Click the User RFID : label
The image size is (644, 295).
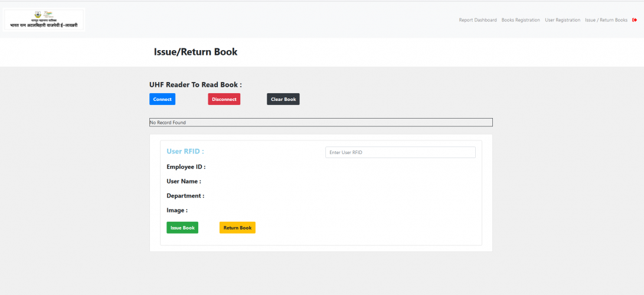pyautogui.click(x=185, y=152)
